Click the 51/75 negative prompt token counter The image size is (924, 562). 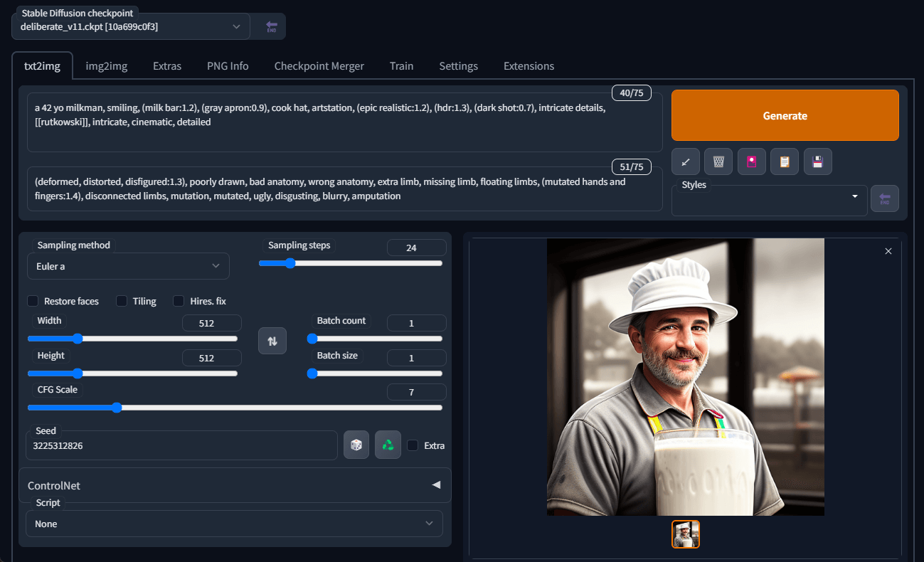[632, 167]
